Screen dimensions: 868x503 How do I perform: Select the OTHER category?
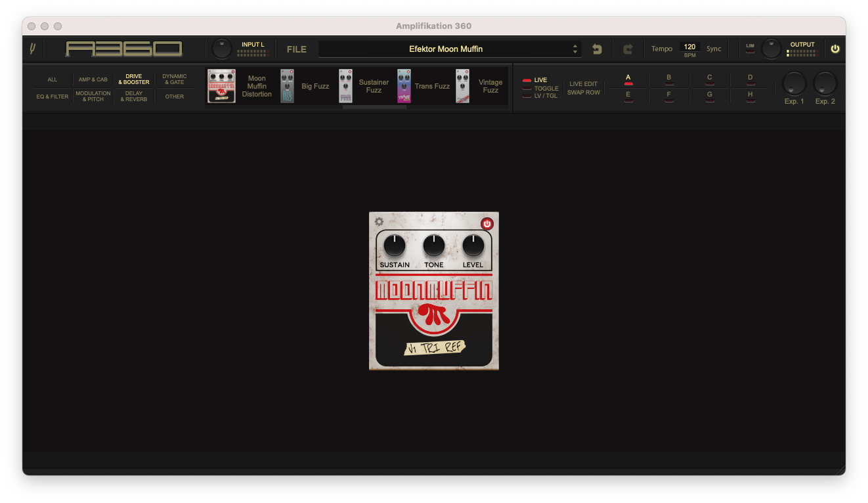coord(175,97)
